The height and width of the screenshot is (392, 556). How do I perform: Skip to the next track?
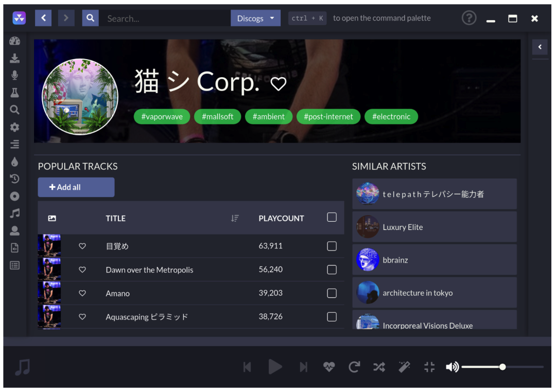tap(304, 367)
